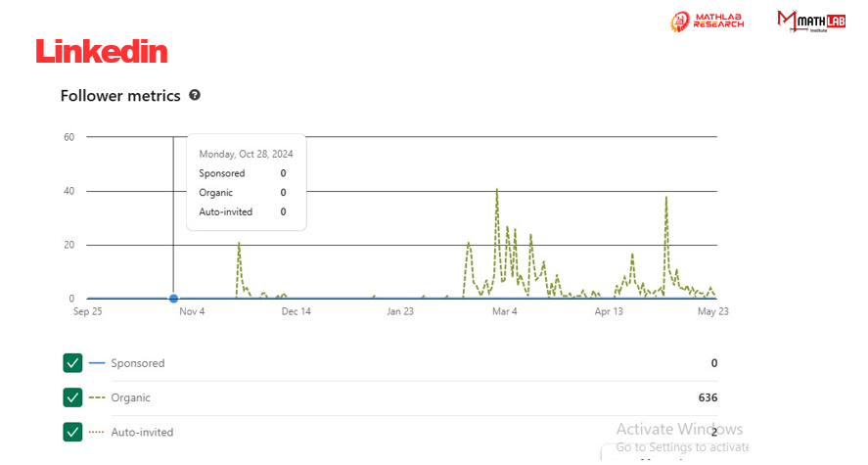Uncheck the Sponsored series checkbox
Viewport: 868px width, 465px height.
pos(72,363)
